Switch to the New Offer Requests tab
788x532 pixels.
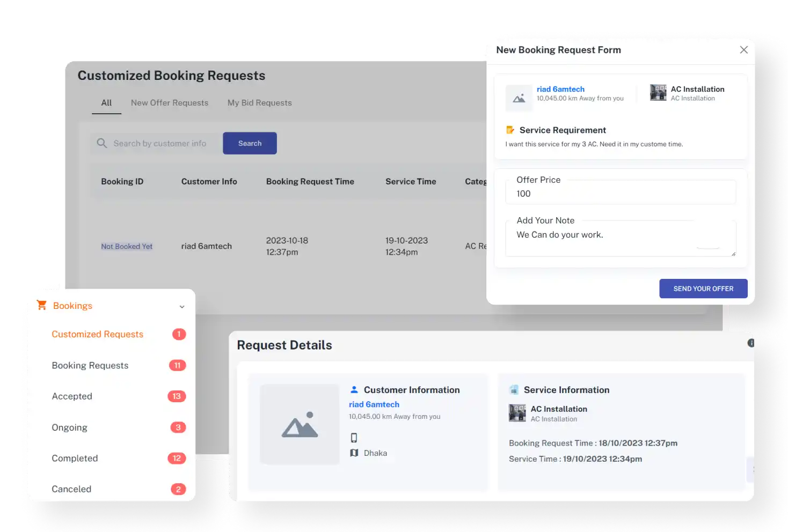(170, 103)
